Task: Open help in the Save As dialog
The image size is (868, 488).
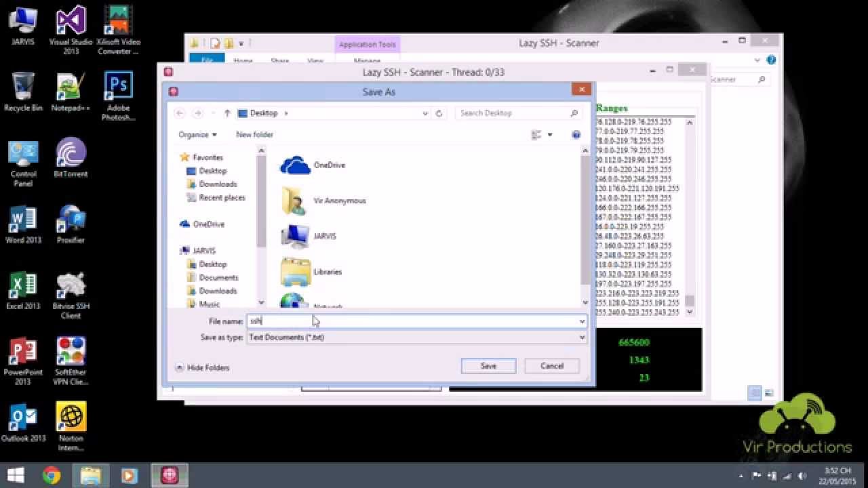Action: pyautogui.click(x=576, y=135)
